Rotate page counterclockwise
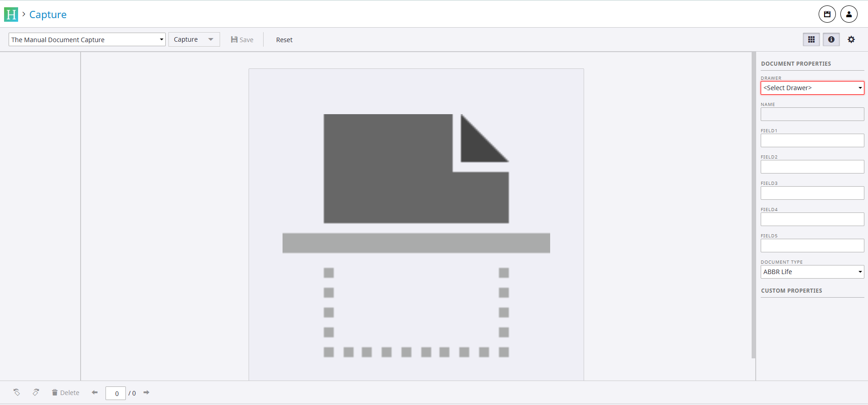 [17, 392]
